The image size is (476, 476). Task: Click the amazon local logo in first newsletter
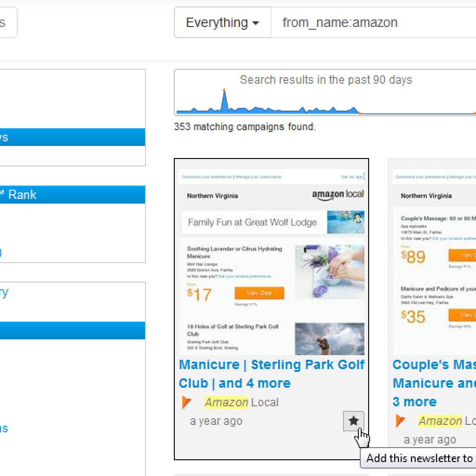point(337,195)
